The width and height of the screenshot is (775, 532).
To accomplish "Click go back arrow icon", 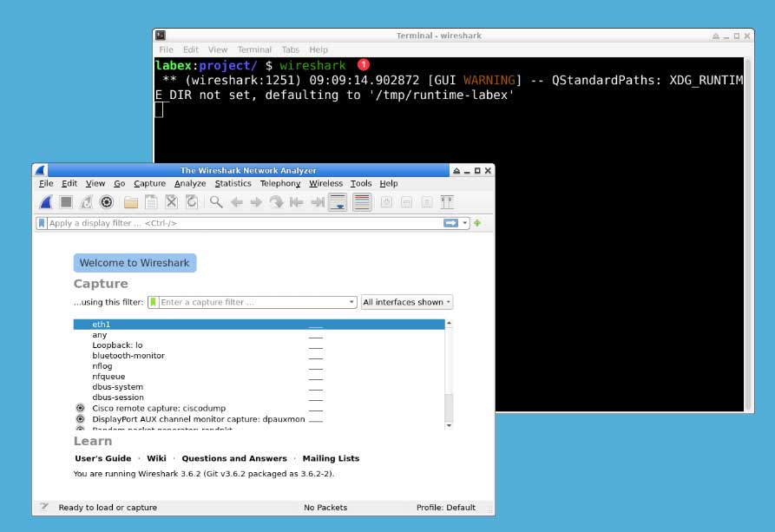I will click(237, 202).
